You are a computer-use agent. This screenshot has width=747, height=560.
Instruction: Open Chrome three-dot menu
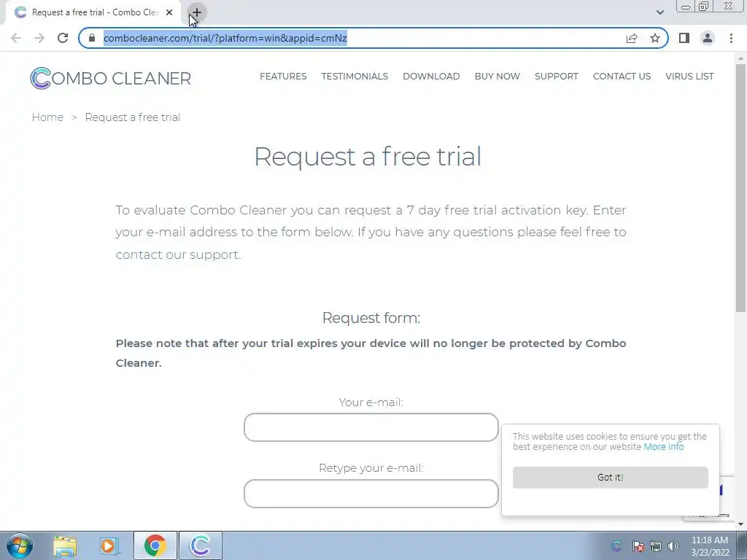[731, 38]
